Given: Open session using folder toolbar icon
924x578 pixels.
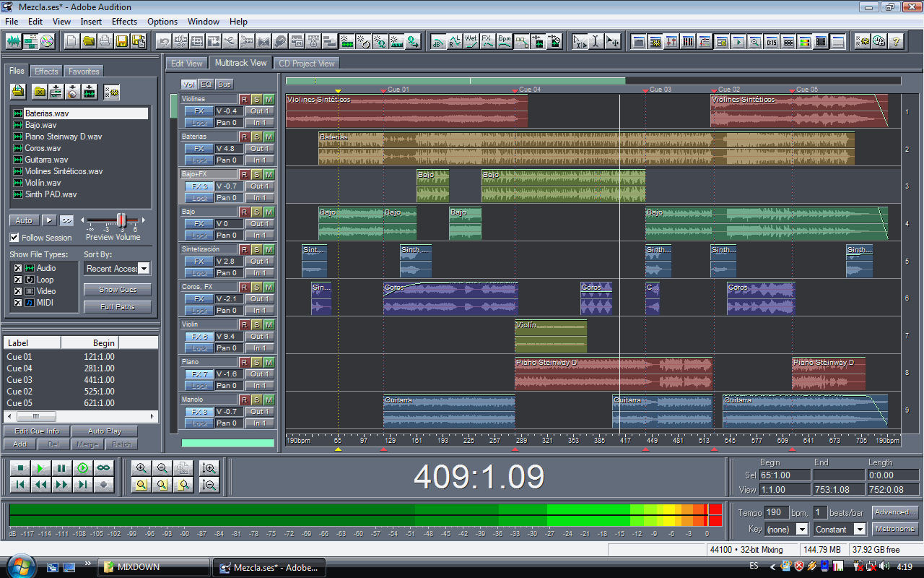Looking at the screenshot, I should 88,41.
